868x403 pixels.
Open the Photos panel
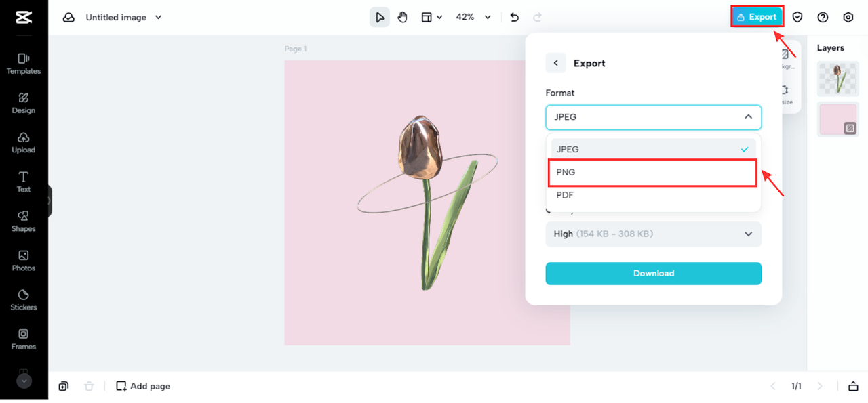pos(24,260)
